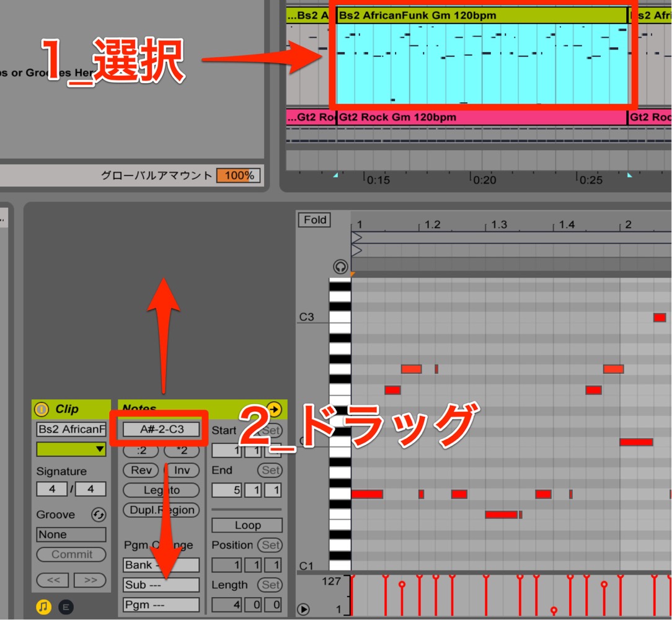Viewport: 672px width, 620px height.
Task: Click the 0:25 mark on the time ruler
Action: [x=591, y=180]
